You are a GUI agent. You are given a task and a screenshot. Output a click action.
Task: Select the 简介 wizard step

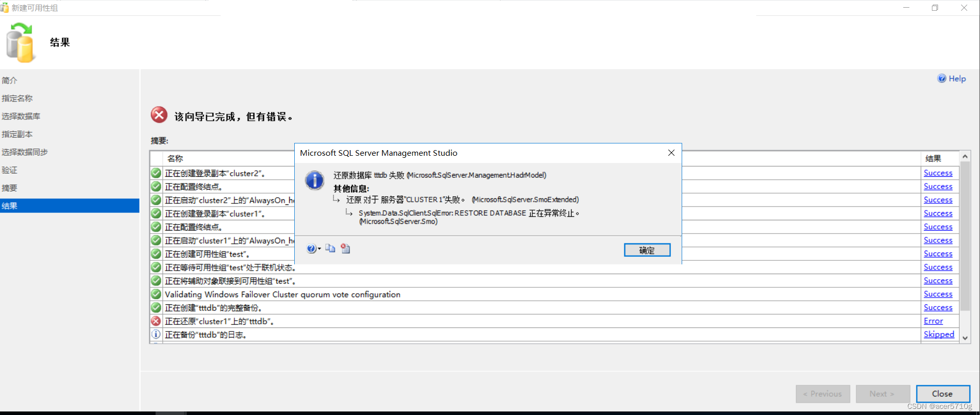click(10, 80)
